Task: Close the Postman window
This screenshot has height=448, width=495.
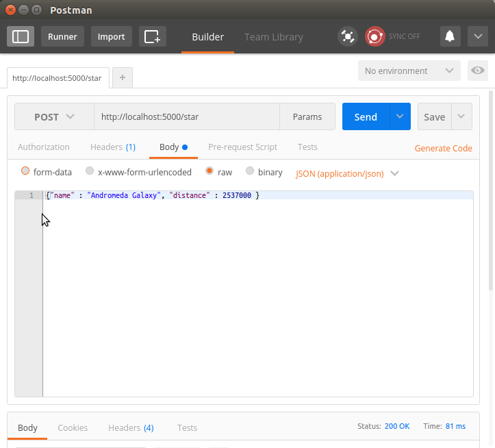Action: pos(10,10)
